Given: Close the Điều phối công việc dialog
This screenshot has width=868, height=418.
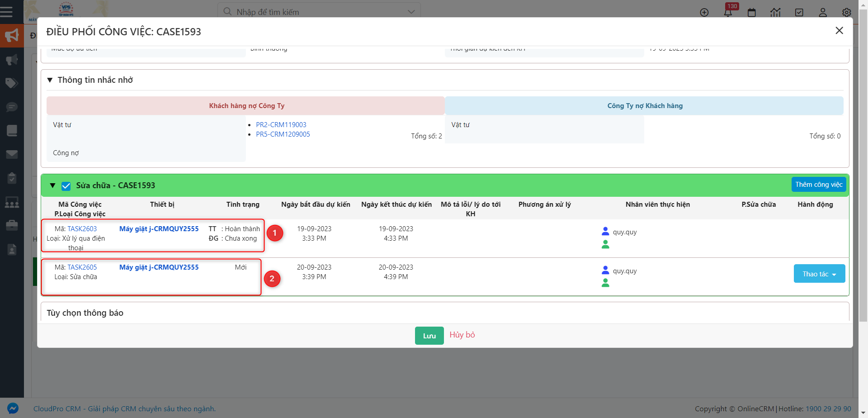Looking at the screenshot, I should click(839, 31).
